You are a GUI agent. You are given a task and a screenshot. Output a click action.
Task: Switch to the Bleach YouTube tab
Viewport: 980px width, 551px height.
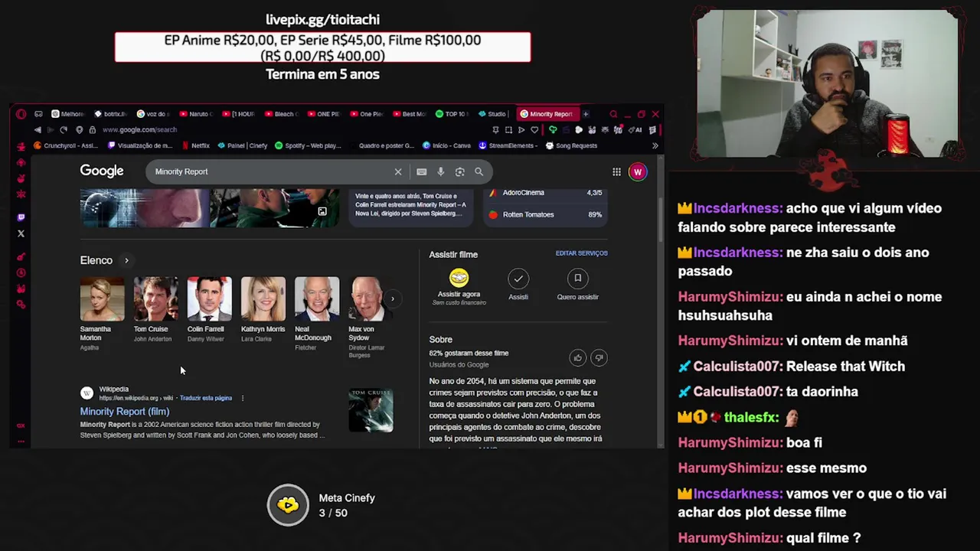pyautogui.click(x=281, y=114)
